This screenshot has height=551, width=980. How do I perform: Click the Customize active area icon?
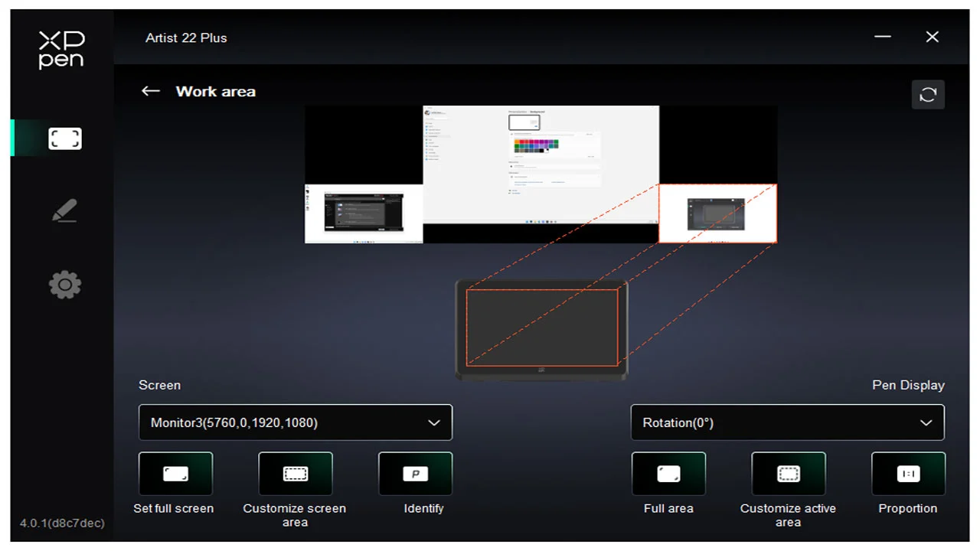point(788,474)
